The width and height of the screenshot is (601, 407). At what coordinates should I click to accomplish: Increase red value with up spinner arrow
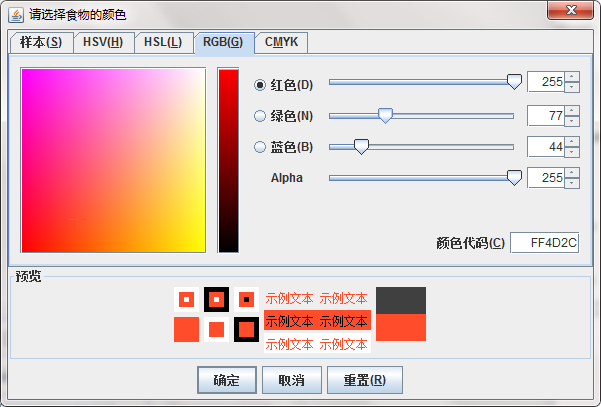click(x=571, y=77)
